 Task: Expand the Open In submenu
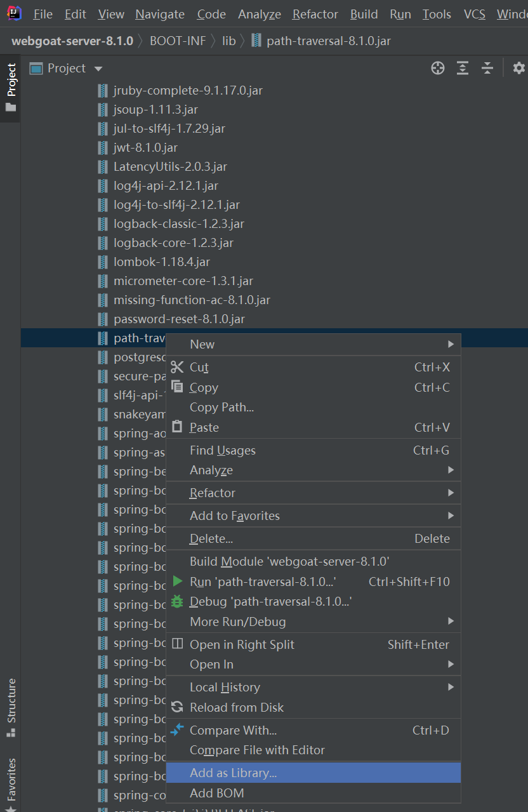pos(313,664)
